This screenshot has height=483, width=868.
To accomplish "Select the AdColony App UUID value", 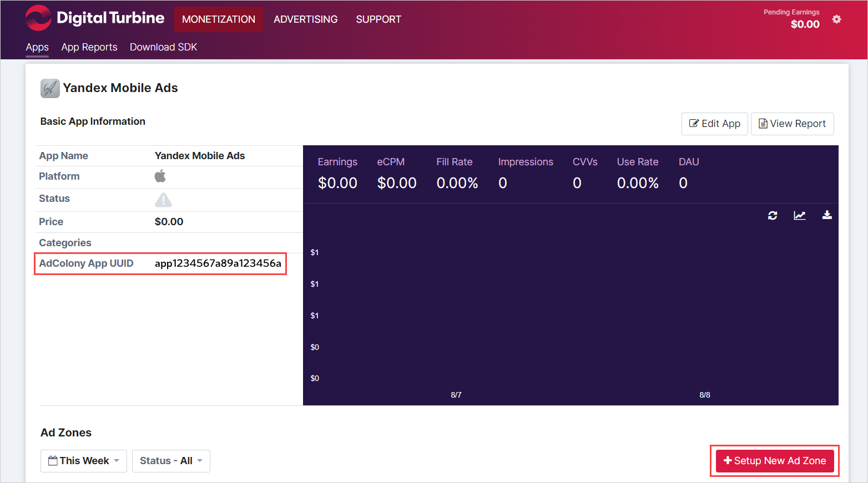I will tap(218, 263).
